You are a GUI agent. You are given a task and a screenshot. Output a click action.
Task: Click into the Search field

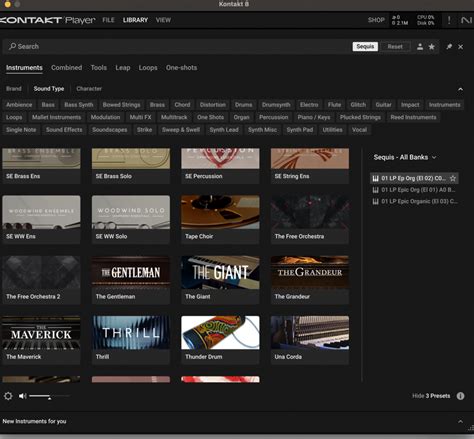(x=177, y=47)
